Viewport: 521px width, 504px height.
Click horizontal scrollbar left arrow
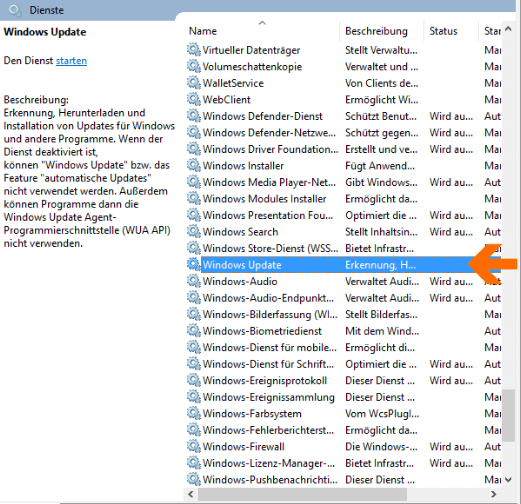[191, 494]
